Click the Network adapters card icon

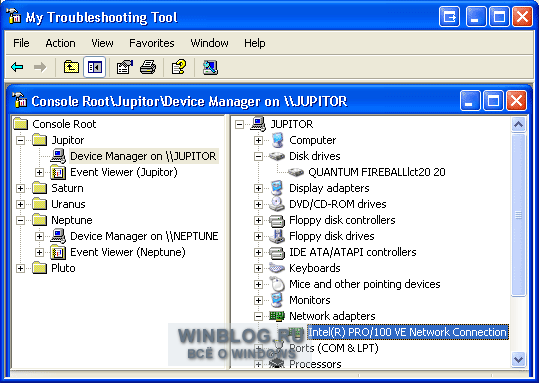pyautogui.click(x=277, y=316)
